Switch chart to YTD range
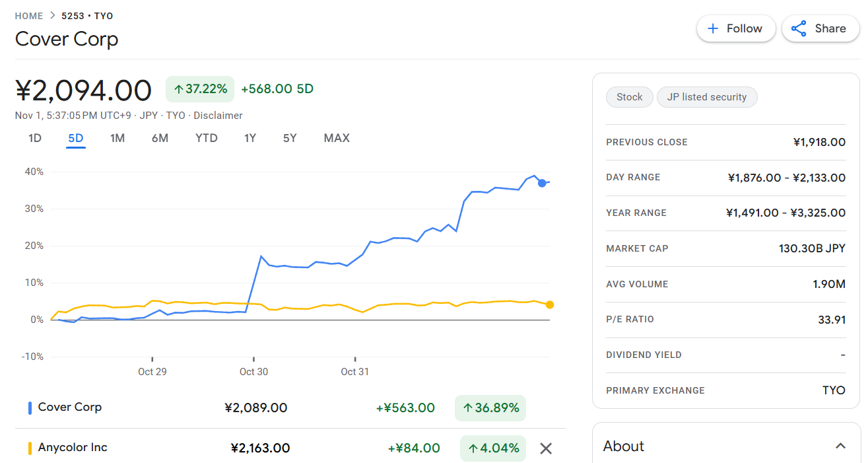 207,138
